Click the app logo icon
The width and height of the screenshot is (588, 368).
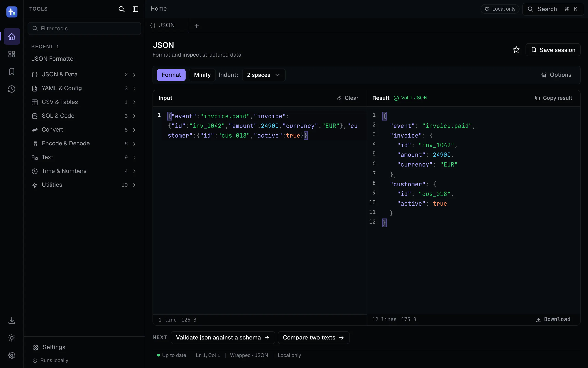pyautogui.click(x=12, y=12)
